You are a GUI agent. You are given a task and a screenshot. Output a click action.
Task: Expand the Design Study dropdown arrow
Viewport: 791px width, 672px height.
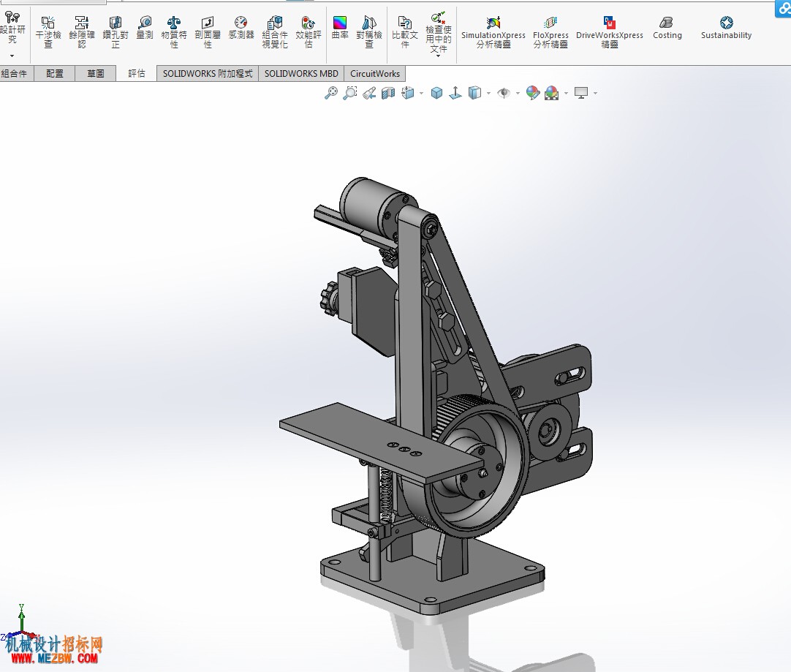tap(12, 56)
